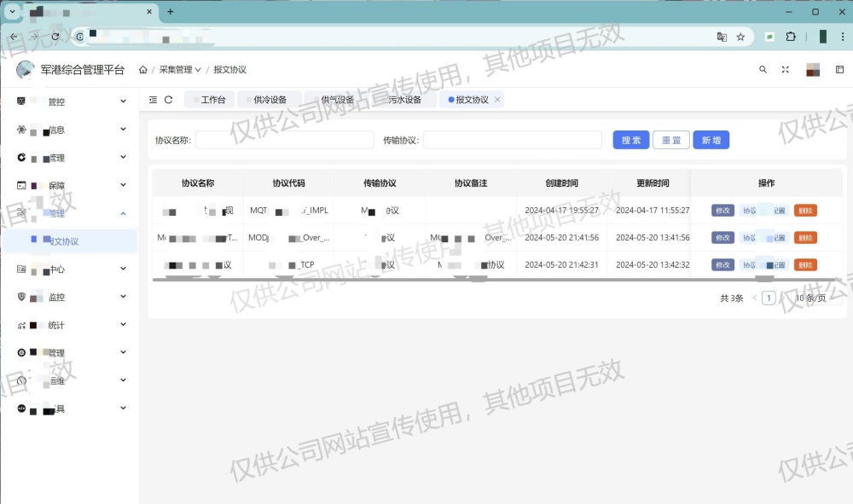The image size is (853, 504).
Task: Switch to the 供冷设备 tab
Action: [x=270, y=100]
